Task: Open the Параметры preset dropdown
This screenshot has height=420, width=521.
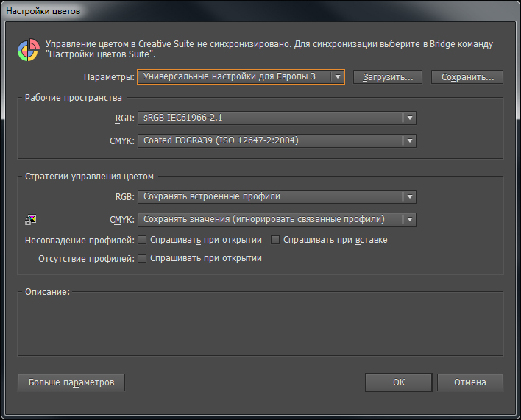Action: [x=241, y=76]
